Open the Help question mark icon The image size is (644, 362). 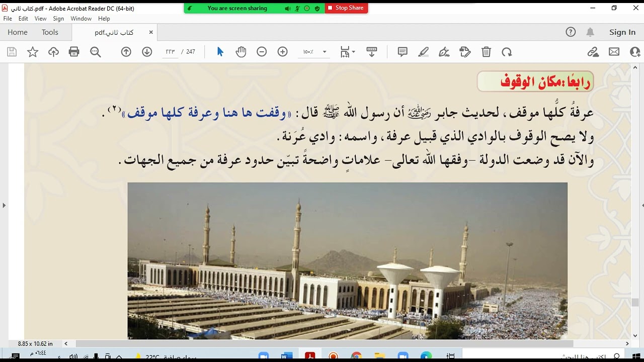tap(571, 32)
